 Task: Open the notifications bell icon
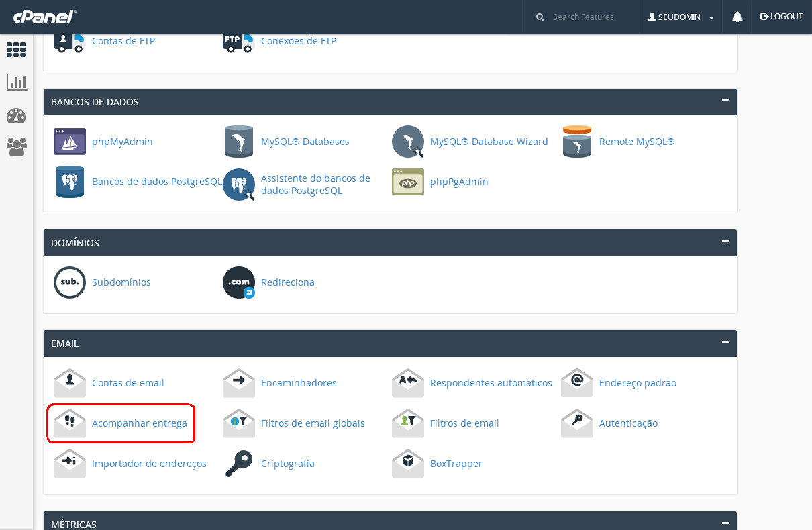[738, 17]
